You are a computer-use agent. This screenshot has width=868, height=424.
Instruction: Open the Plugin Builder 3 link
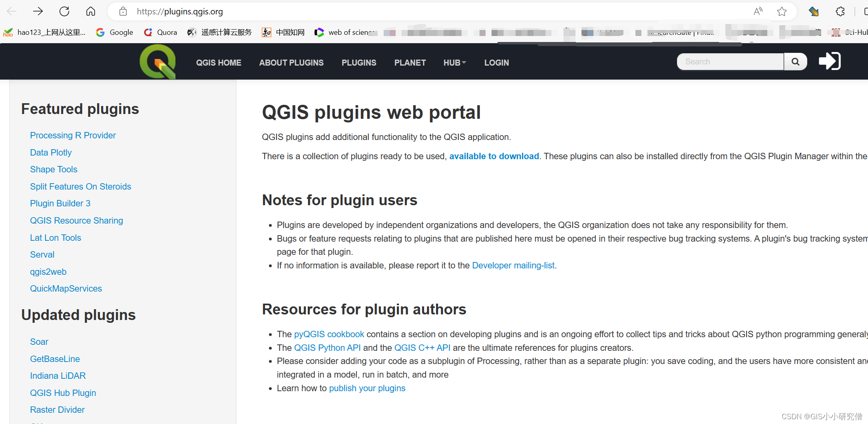[x=60, y=203]
